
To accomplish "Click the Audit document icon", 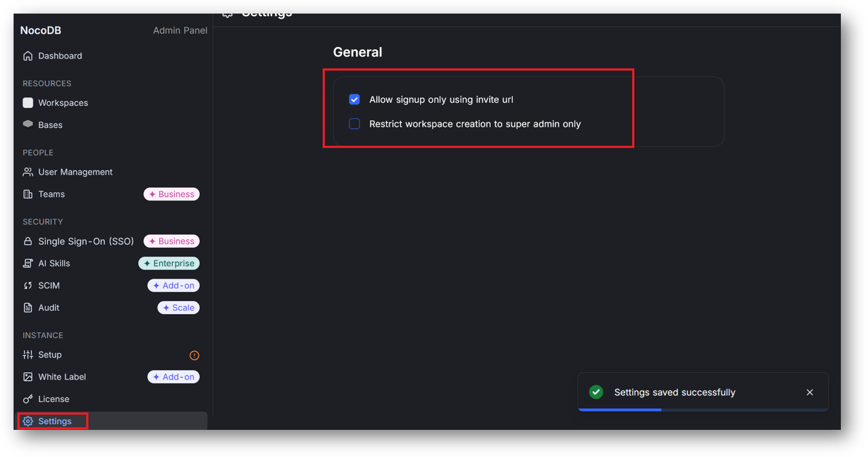I will click(x=28, y=308).
